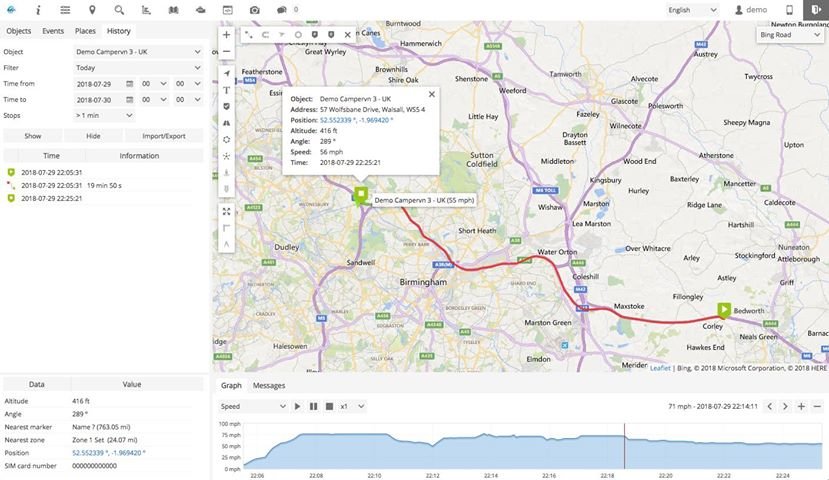This screenshot has height=480, width=829.
Task: Expand the Bing Road map type dropdown
Action: (789, 35)
